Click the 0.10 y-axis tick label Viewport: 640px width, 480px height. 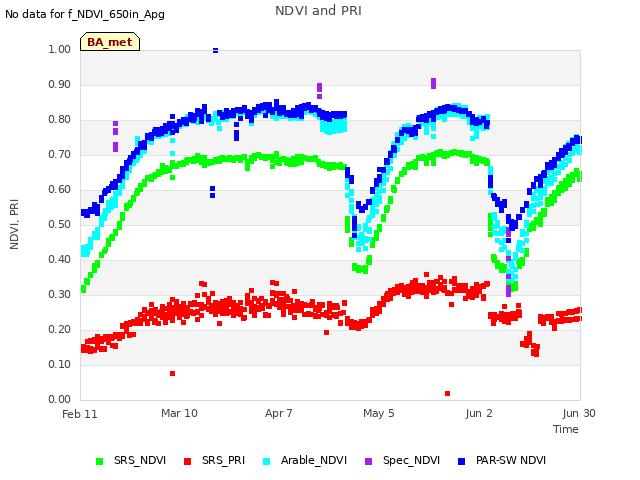coord(60,364)
